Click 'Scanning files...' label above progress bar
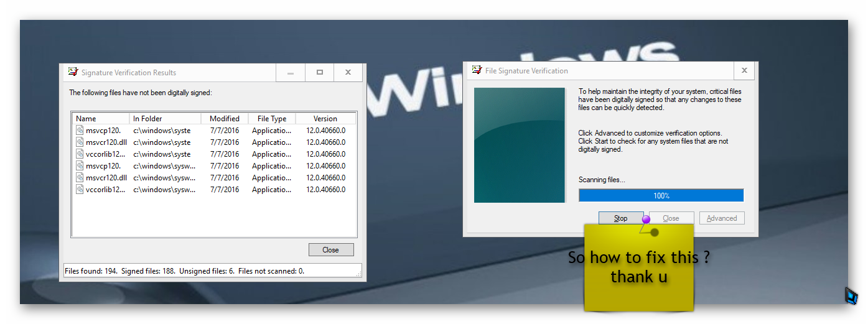 pyautogui.click(x=602, y=180)
